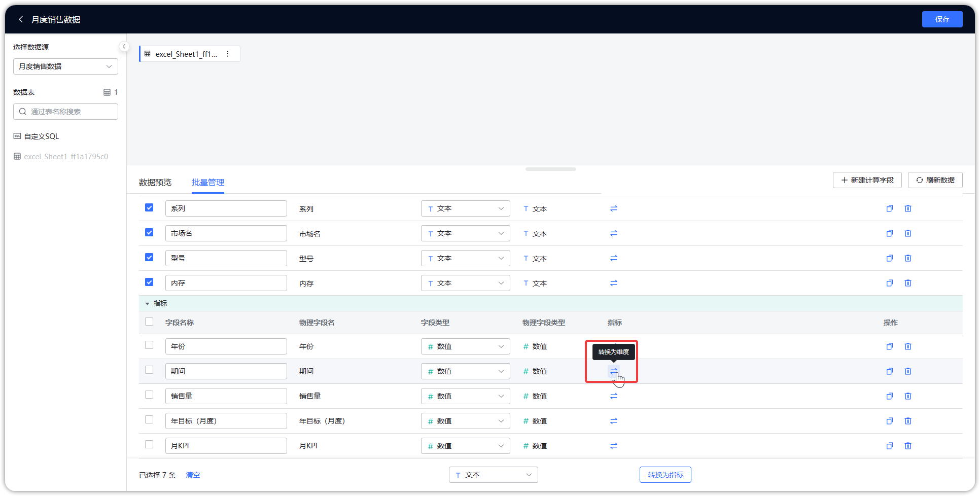Focus the table name search field
Image resolution: width=980 pixels, height=496 pixels.
pyautogui.click(x=65, y=112)
